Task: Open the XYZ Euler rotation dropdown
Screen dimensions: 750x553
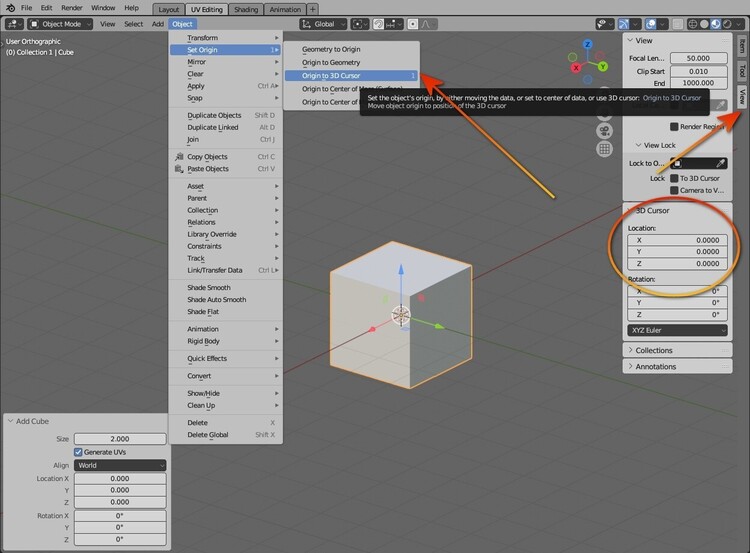Action: pos(677,330)
